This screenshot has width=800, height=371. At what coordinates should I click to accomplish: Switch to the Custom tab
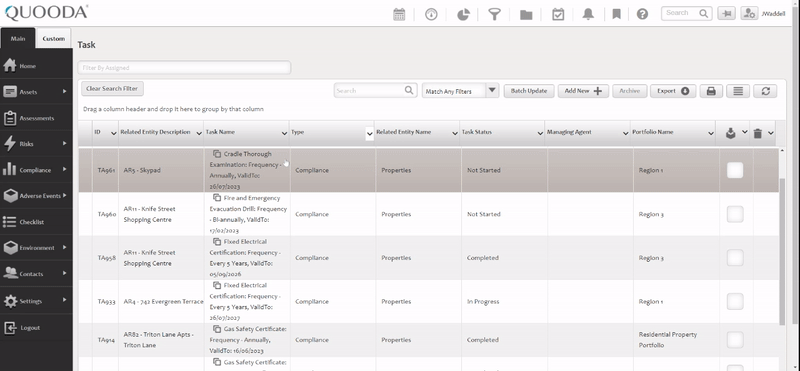point(54,38)
